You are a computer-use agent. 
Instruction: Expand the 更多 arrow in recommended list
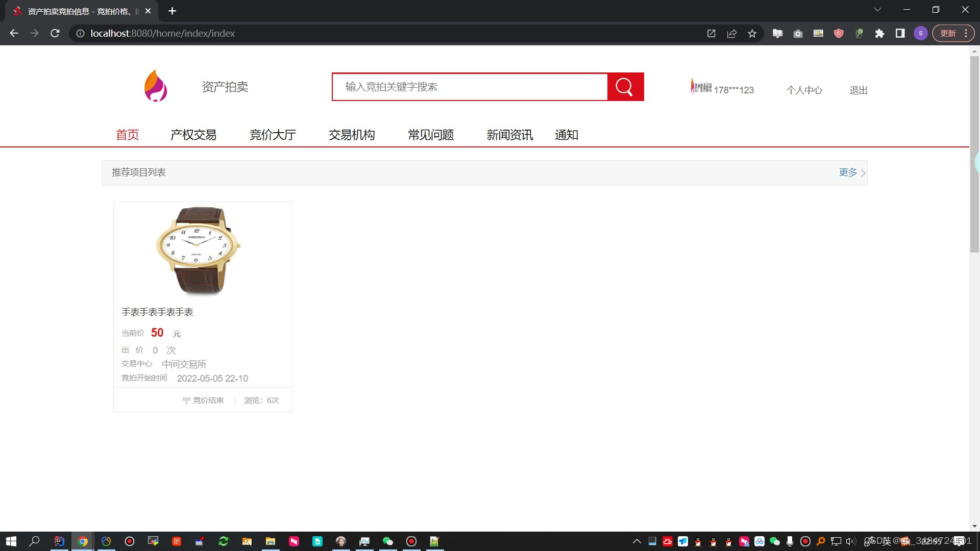tap(863, 173)
